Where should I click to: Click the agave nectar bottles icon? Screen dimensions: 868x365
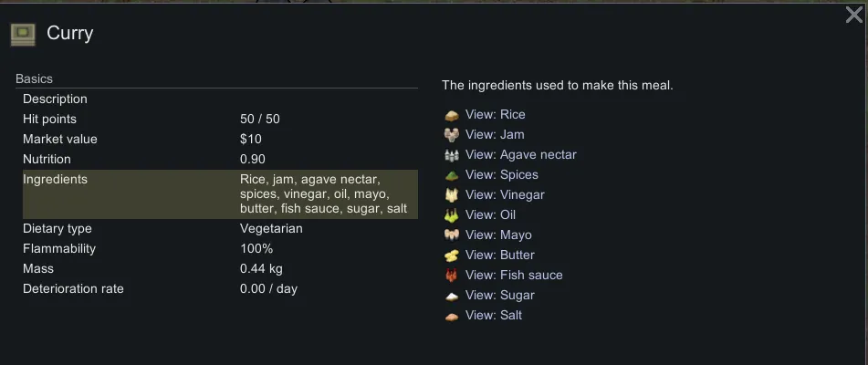tap(451, 155)
